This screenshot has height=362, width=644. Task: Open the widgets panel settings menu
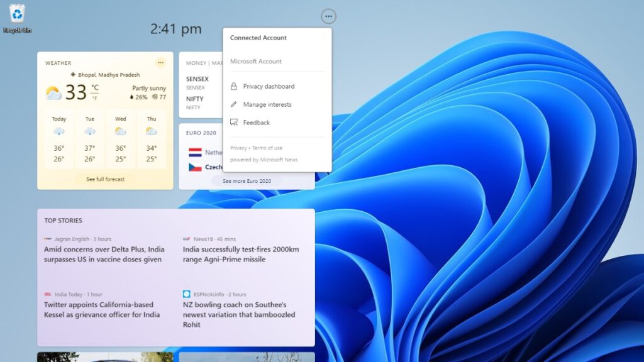pos(328,16)
